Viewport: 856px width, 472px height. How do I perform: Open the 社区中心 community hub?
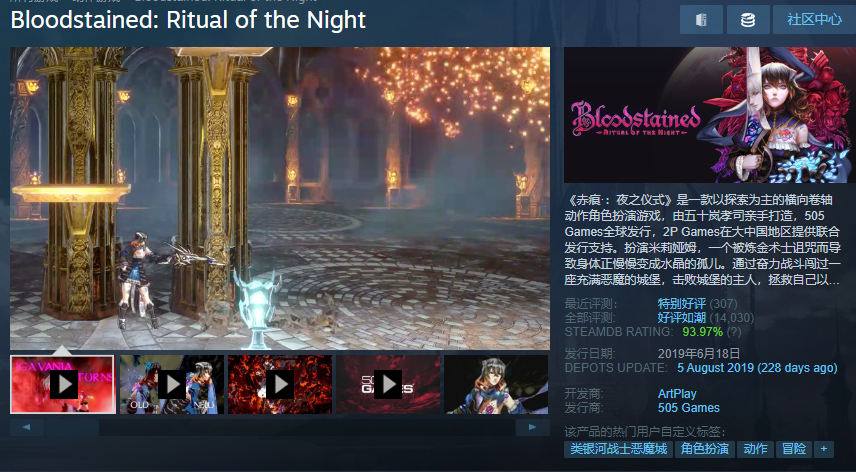click(x=814, y=20)
